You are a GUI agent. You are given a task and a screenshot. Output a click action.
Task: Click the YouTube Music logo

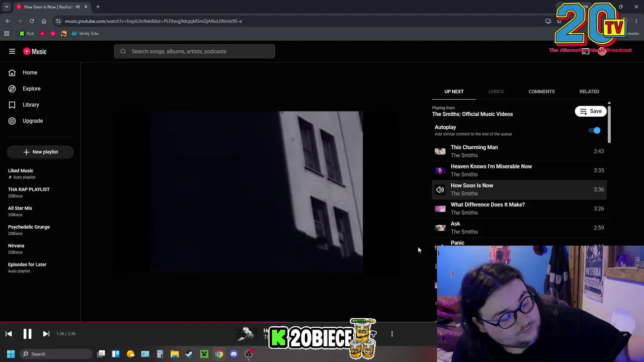tap(35, 51)
